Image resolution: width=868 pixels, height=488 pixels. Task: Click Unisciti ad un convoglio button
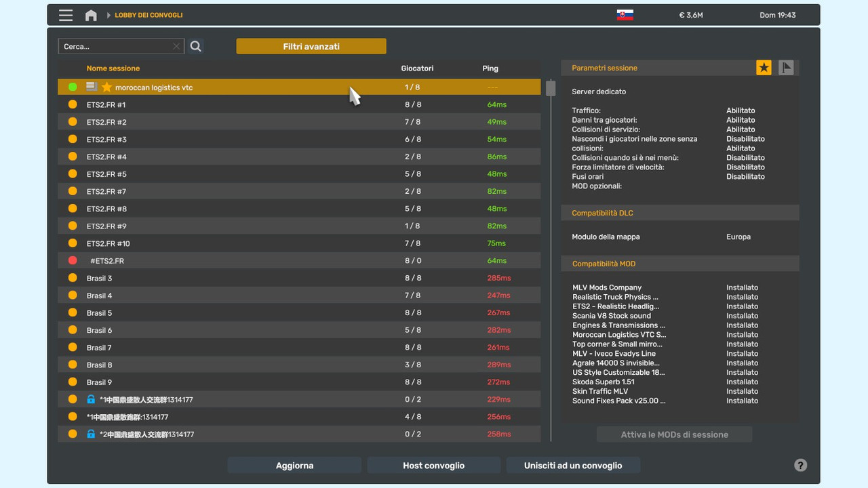[573, 465]
